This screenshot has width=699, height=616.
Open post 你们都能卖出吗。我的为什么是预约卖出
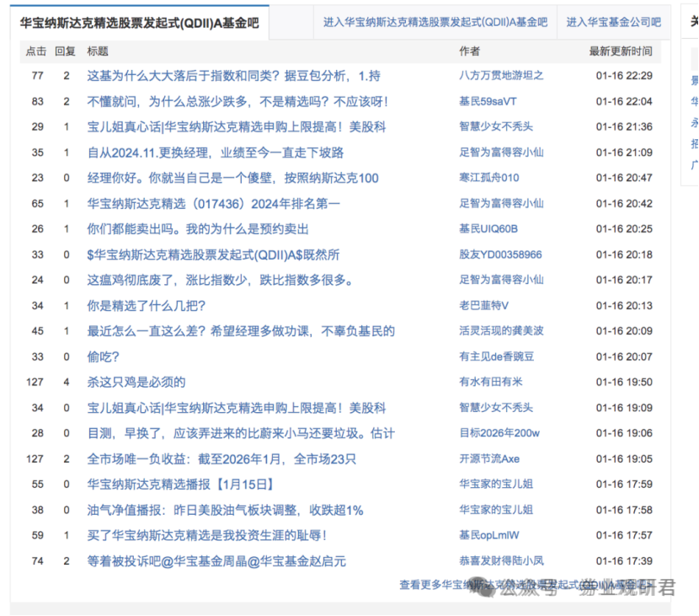point(198,229)
